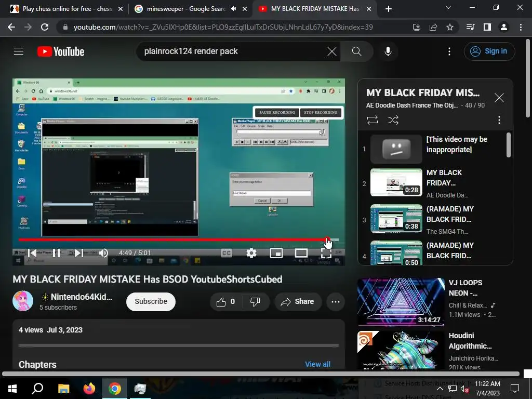Open Windows taskbar search
The height and width of the screenshot is (399, 532).
pyautogui.click(x=37, y=389)
